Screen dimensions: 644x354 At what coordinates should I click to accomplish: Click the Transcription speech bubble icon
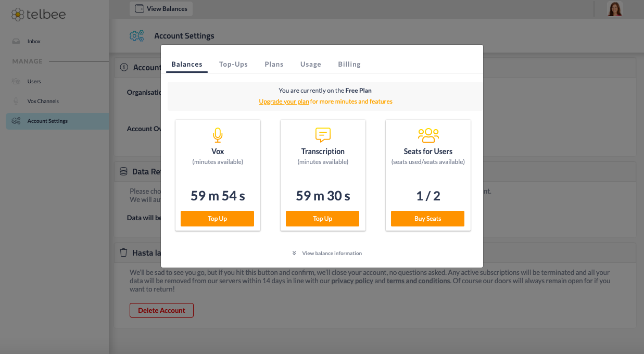323,135
